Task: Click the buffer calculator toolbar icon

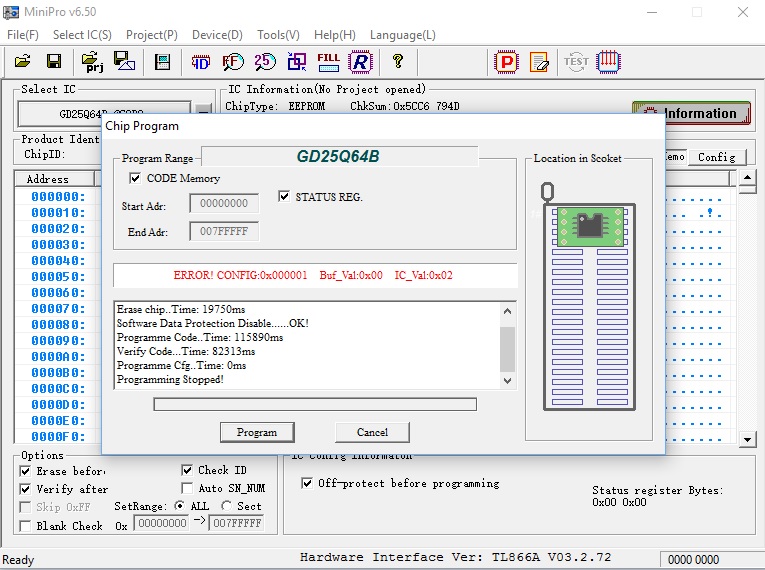Action: point(162,62)
